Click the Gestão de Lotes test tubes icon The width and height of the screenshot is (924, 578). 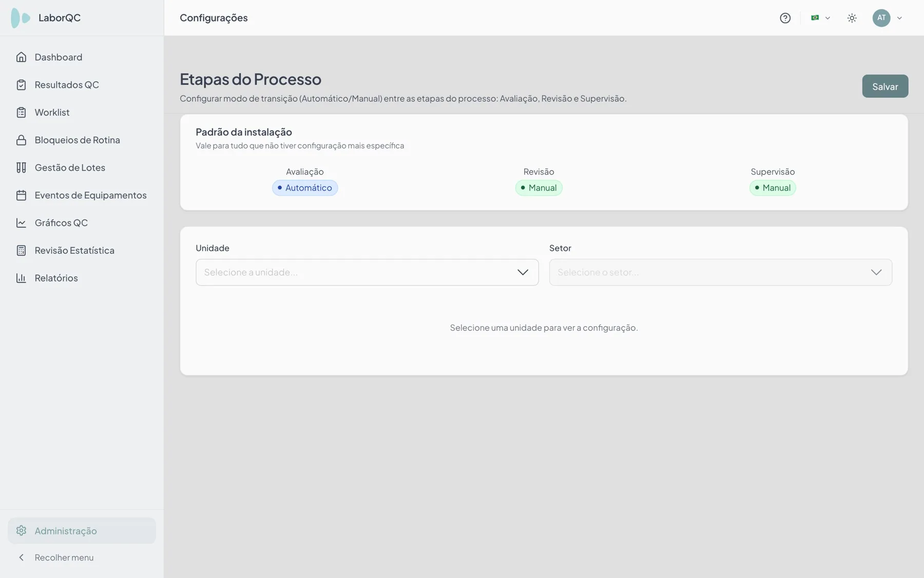tap(21, 167)
